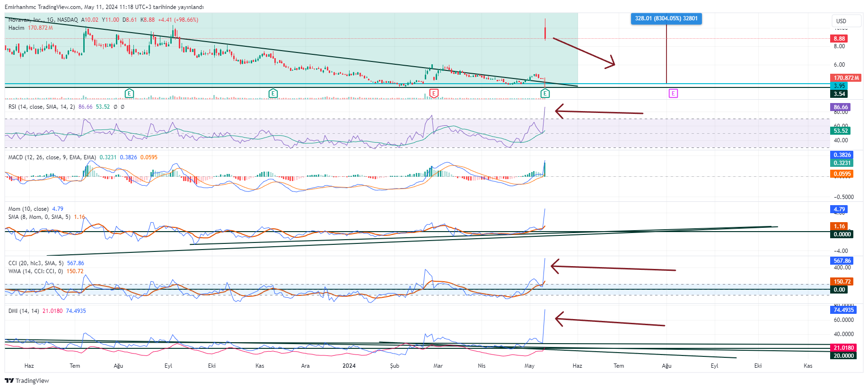Click the Hacim volume legend

click(31, 28)
